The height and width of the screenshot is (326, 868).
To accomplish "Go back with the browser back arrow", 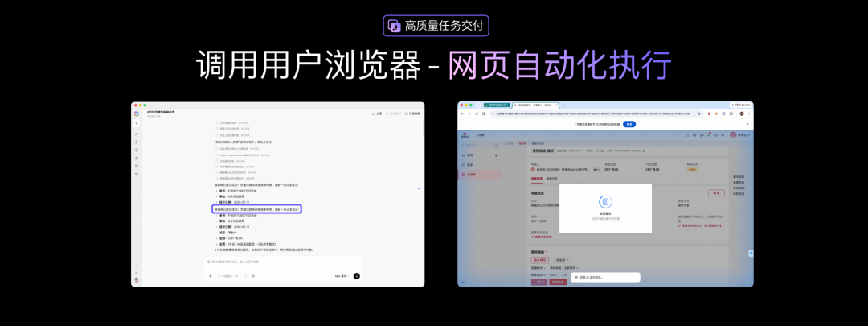I will [462, 113].
